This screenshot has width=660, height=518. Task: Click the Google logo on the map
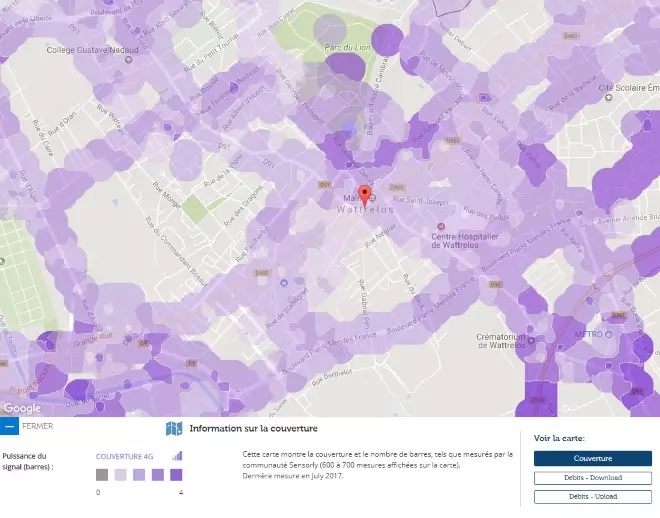22,408
